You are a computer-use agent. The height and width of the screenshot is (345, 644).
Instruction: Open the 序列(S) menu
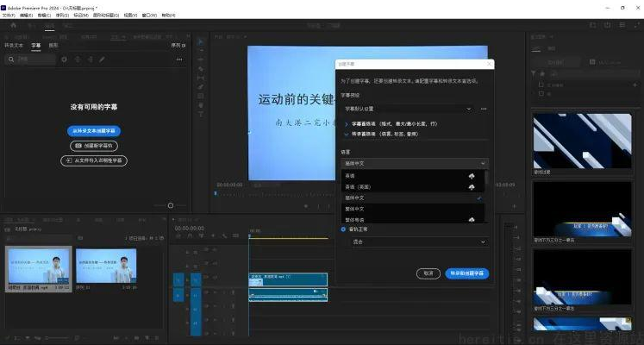click(62, 16)
